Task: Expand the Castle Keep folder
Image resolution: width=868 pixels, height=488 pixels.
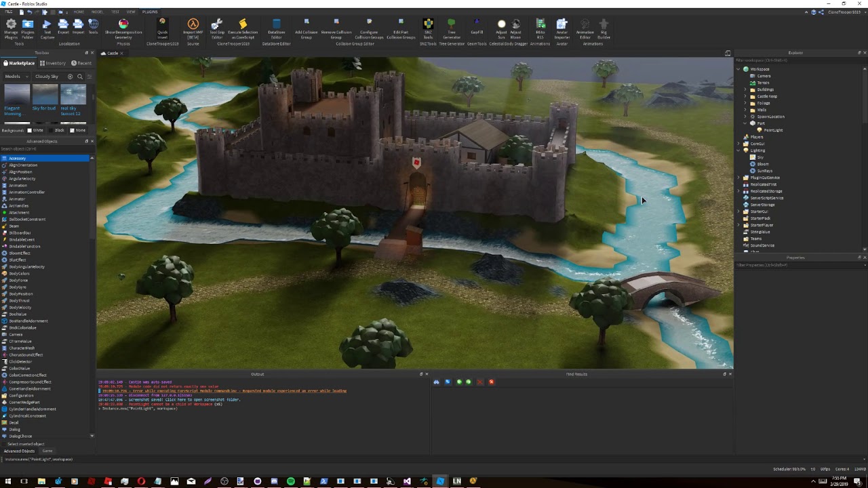Action: pos(745,96)
